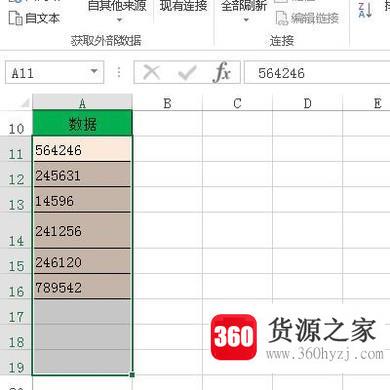
Task: Click cell containing 789542
Action: point(82,287)
